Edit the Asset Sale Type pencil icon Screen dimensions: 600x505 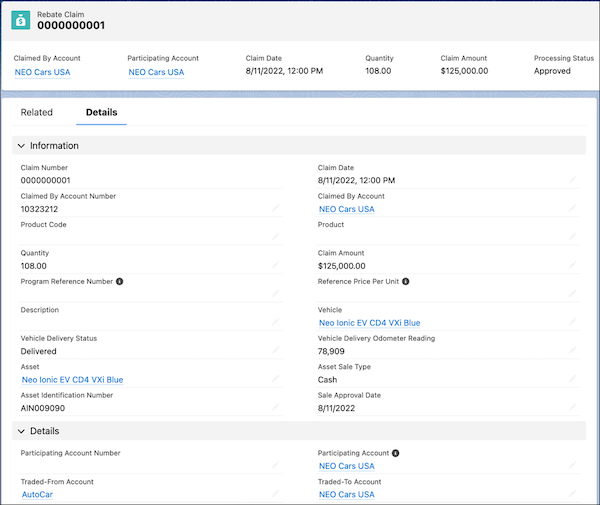[x=572, y=379]
